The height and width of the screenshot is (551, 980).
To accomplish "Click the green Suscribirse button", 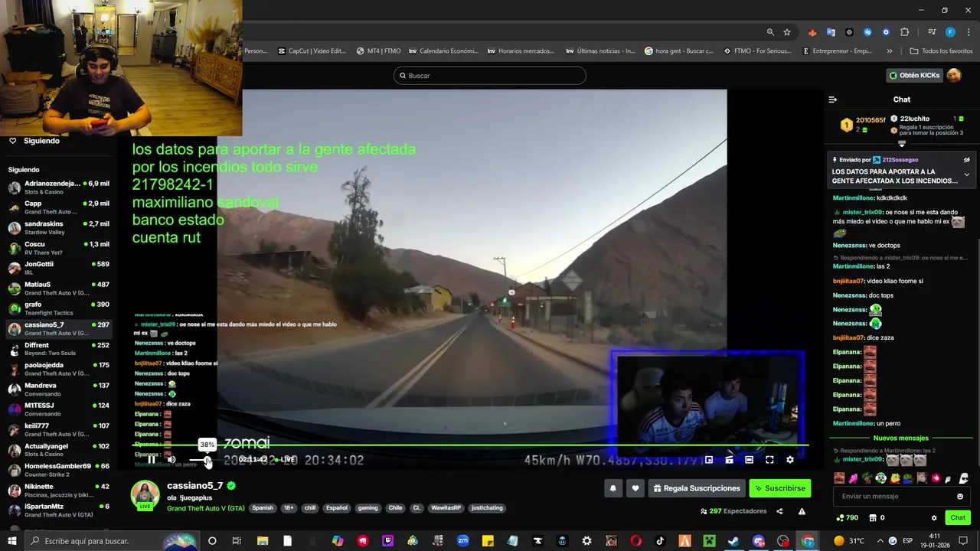I will (779, 488).
